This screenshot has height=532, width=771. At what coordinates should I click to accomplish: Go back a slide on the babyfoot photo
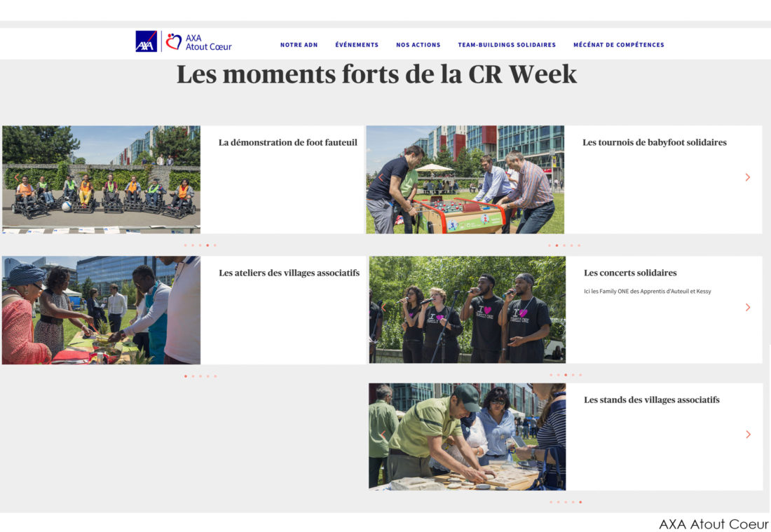(381, 177)
